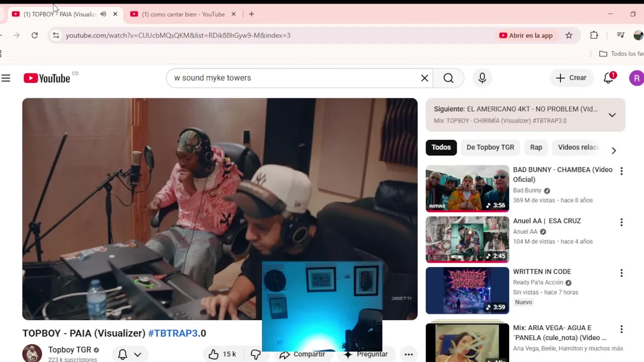Click the video player to pause
The width and height of the screenshot is (644, 362).
[220, 209]
